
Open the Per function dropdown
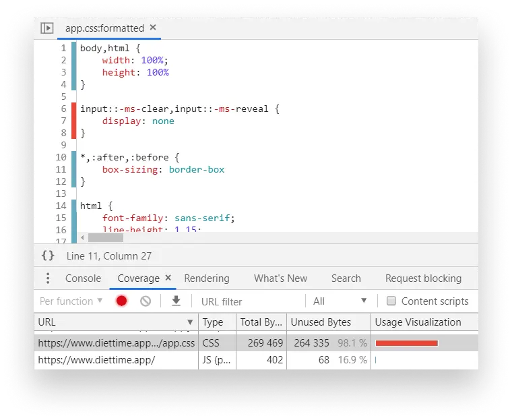71,301
